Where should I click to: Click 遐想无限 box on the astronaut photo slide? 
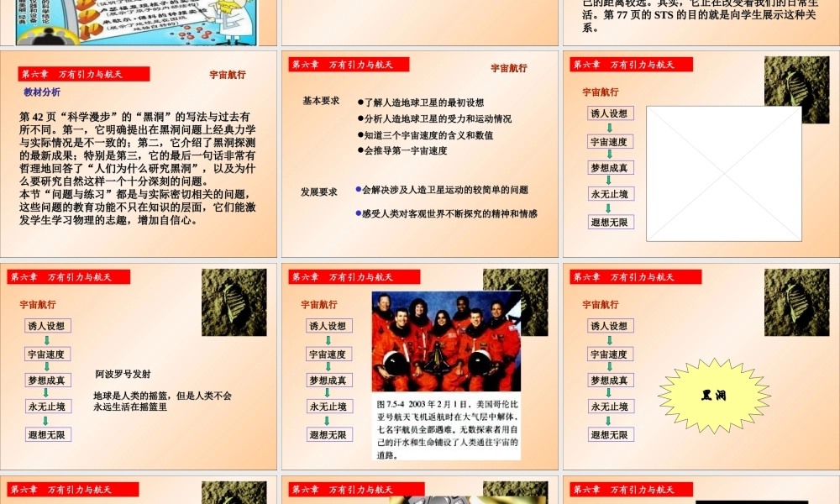(x=329, y=434)
